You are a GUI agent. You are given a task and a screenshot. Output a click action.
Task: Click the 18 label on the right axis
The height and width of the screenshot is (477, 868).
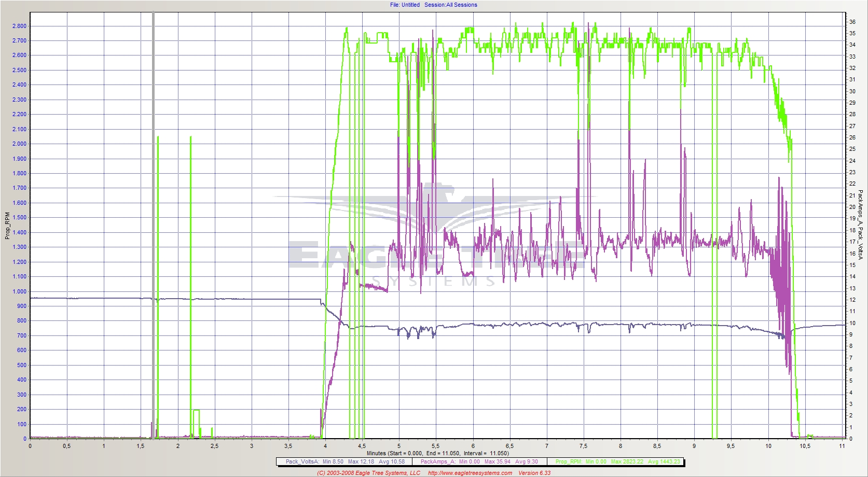click(852, 230)
